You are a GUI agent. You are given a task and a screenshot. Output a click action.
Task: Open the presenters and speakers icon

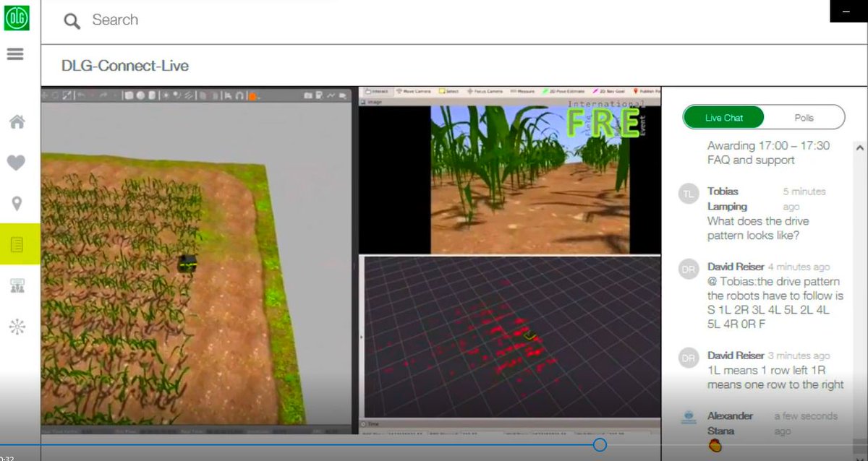[17, 285]
